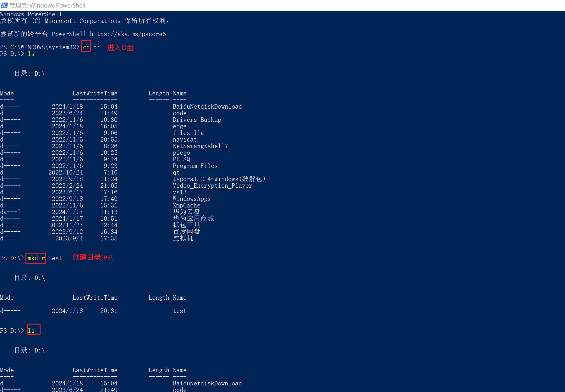Click the 'filezilla' directory entry

point(188,133)
